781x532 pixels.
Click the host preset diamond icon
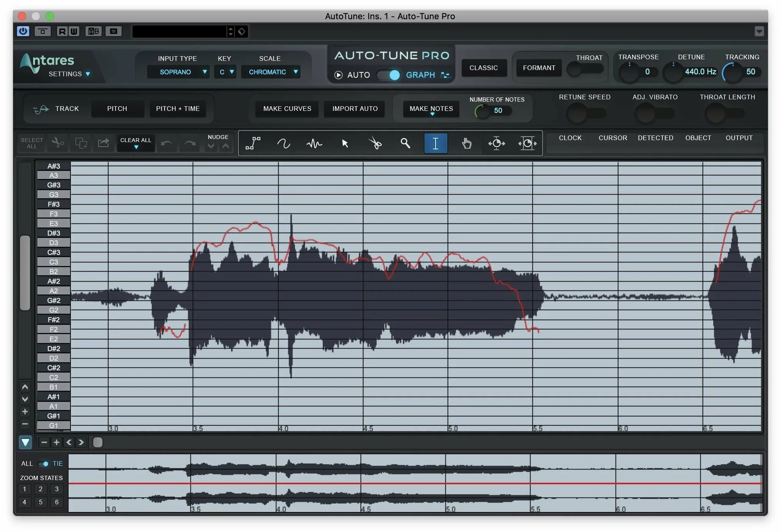241,32
